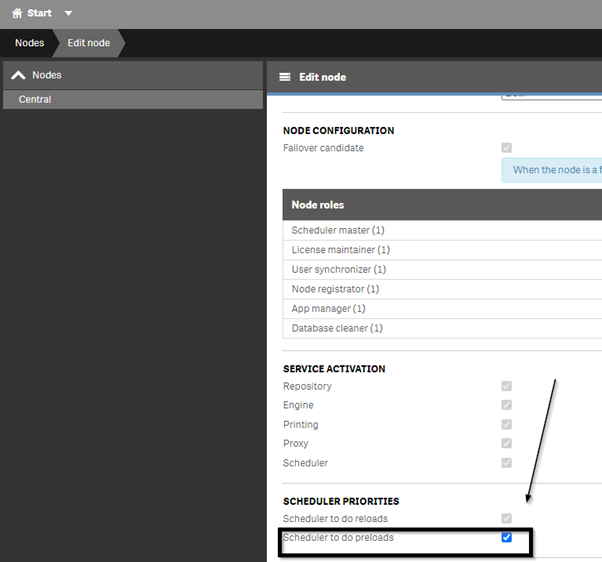Click the Database cleaner role row

442,328
